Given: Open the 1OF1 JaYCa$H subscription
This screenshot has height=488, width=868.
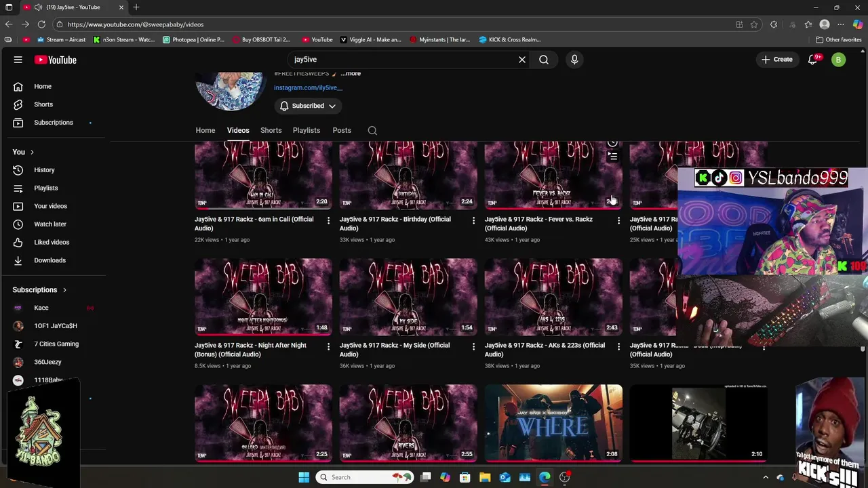Looking at the screenshot, I should tap(54, 326).
